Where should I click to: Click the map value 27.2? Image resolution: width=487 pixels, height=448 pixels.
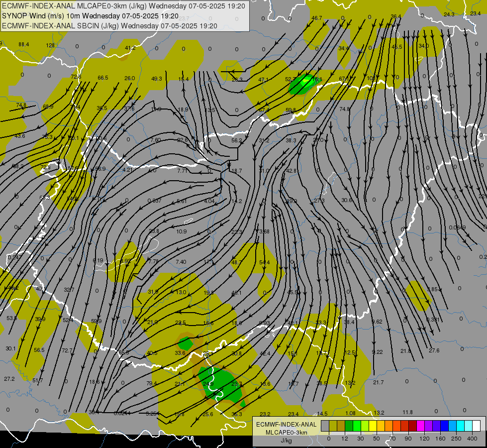[9, 379]
